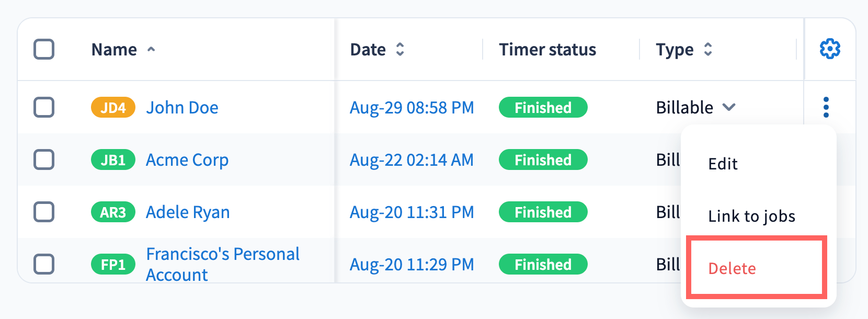Expand the Billable type dropdown for John Doe
This screenshot has width=868, height=319.
click(x=729, y=107)
